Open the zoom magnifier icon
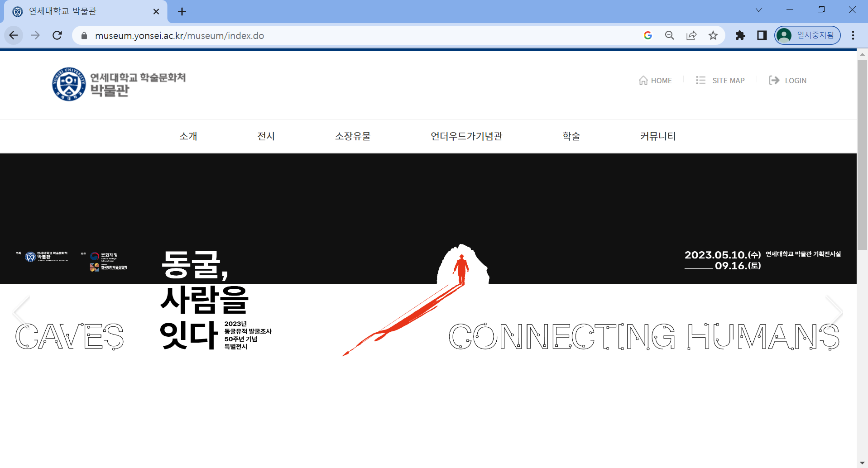This screenshot has width=868, height=468. point(670,35)
